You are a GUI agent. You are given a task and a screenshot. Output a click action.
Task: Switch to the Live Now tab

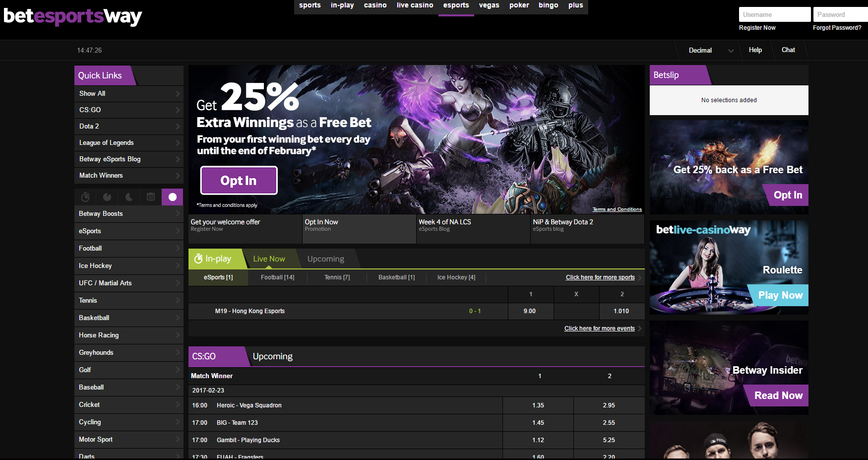tap(269, 259)
